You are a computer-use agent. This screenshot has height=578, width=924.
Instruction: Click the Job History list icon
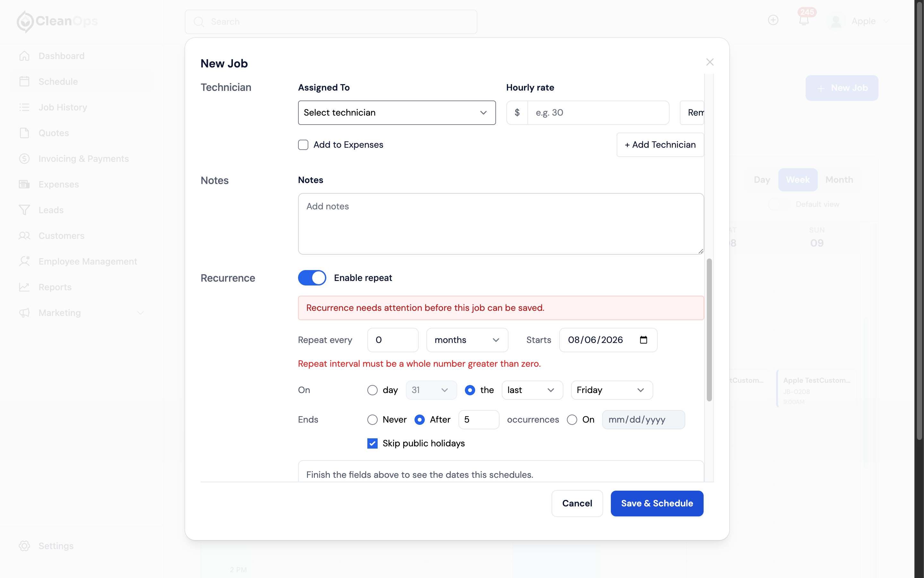tap(24, 107)
